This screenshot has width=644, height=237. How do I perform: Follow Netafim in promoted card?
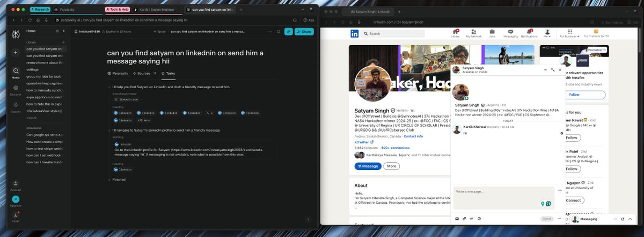(574, 95)
